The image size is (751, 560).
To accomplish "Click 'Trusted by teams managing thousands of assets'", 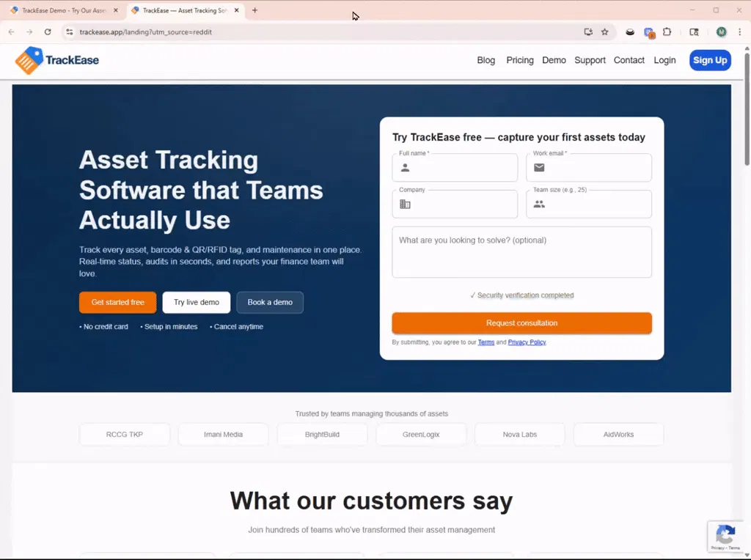I will click(372, 414).
